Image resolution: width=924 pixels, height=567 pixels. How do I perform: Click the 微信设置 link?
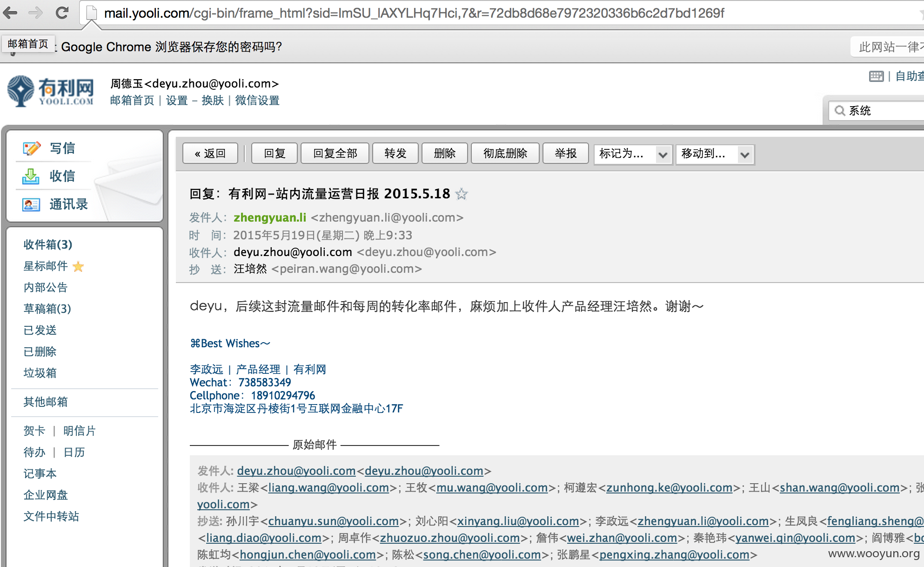tap(257, 101)
